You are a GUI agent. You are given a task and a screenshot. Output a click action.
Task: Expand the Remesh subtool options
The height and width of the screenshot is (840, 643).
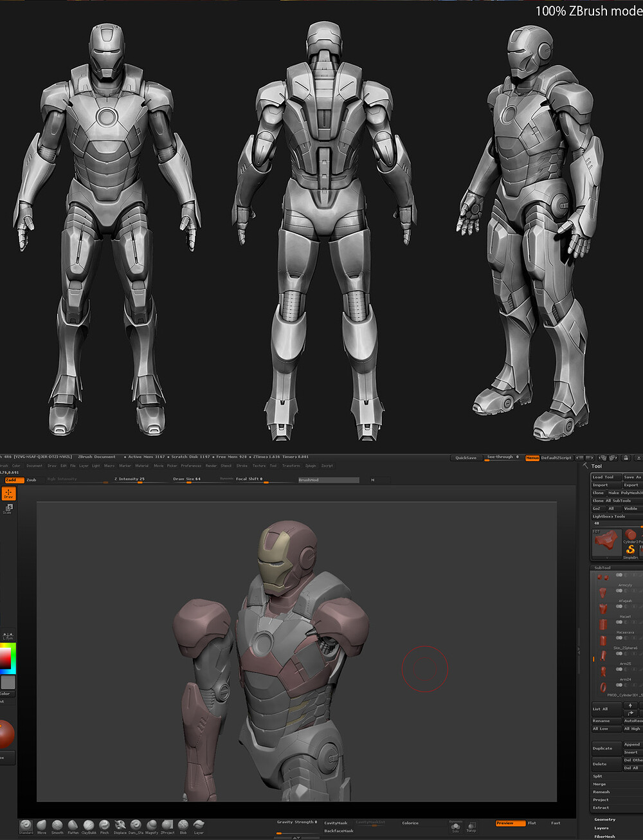(x=601, y=792)
